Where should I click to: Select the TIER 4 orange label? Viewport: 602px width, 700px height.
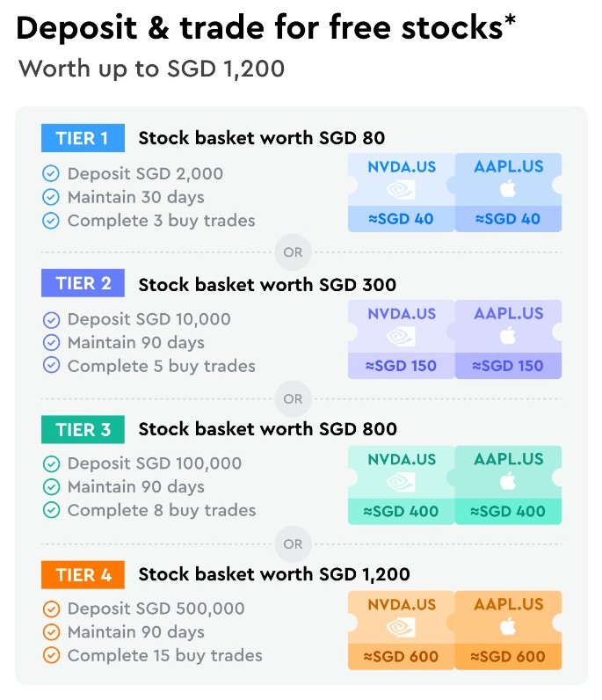point(83,576)
